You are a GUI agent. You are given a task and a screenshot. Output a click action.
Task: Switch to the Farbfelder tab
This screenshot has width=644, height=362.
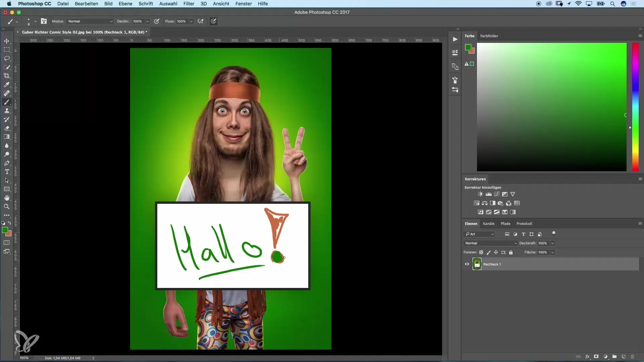click(489, 36)
